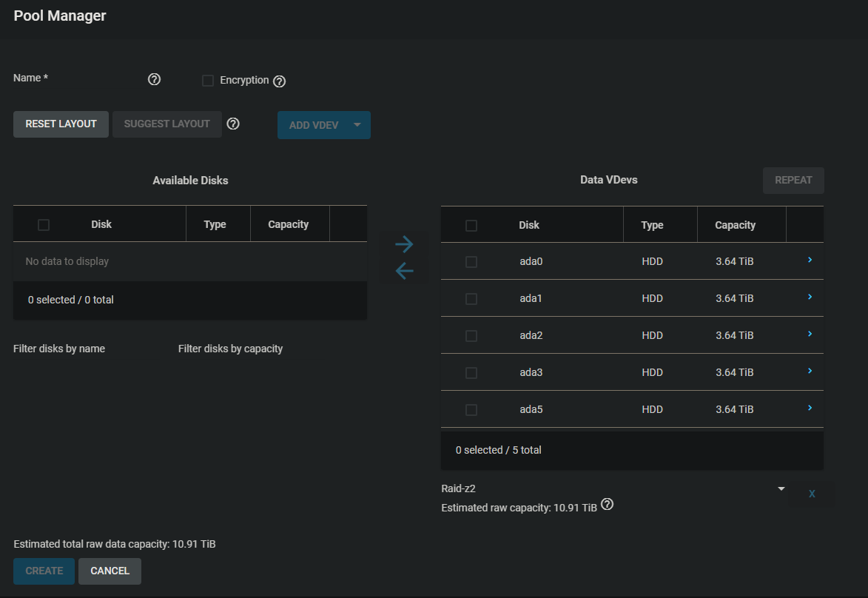Click the ada0 disk name
The height and width of the screenshot is (598, 868).
(531, 261)
